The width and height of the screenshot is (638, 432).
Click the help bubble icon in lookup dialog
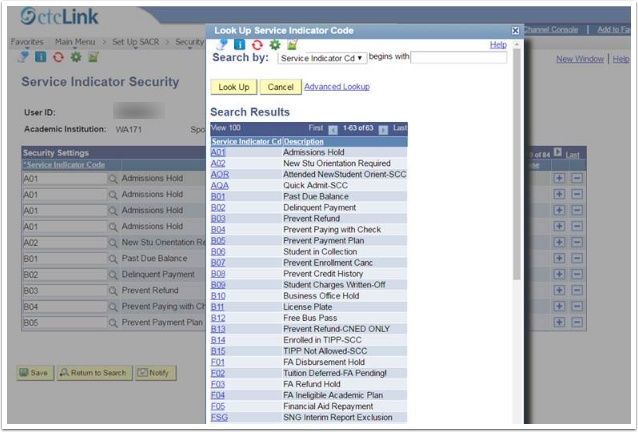[x=222, y=44]
